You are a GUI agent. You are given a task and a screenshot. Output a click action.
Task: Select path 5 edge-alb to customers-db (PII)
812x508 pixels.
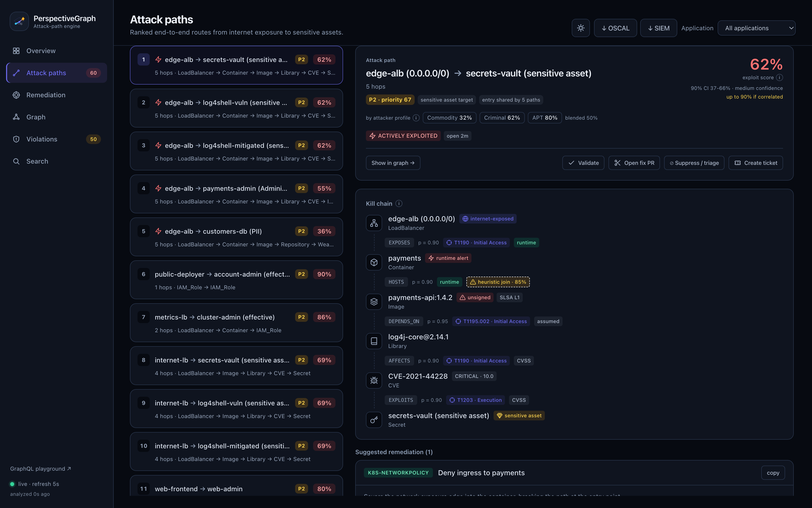(x=236, y=237)
